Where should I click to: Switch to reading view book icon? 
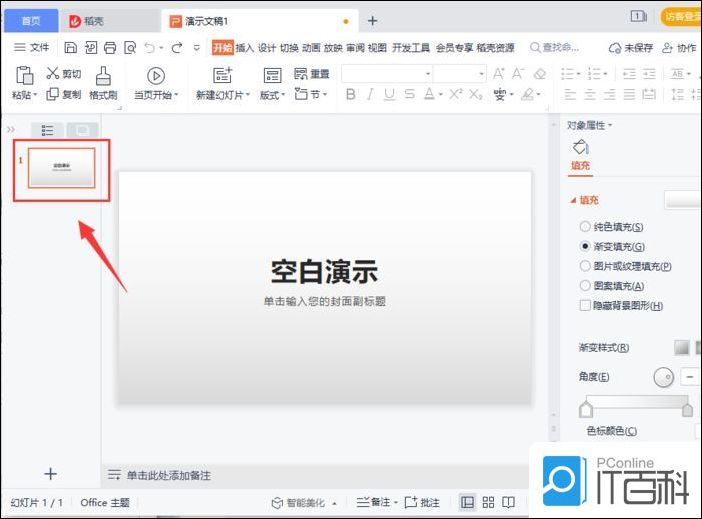(x=508, y=502)
